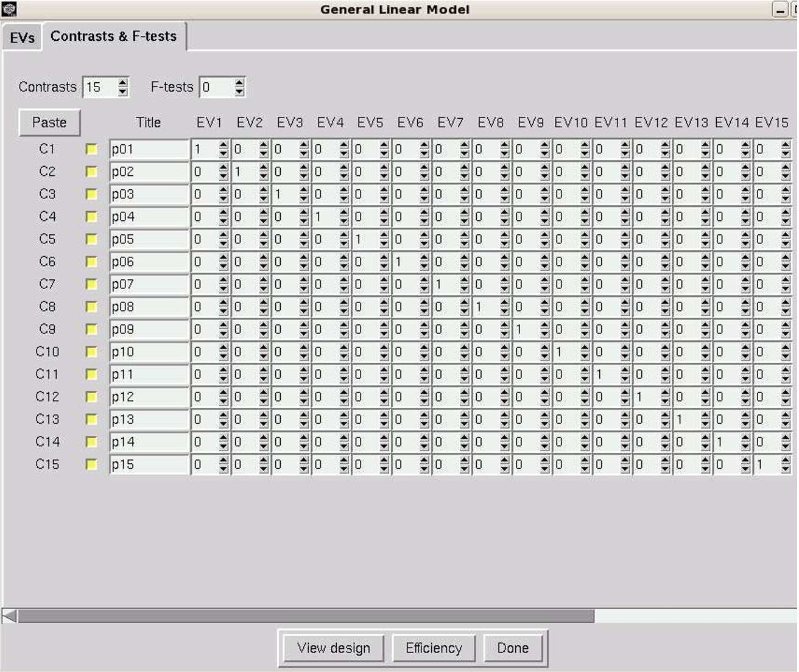Click the EV6 spinner arrows in row C6

pyautogui.click(x=424, y=262)
